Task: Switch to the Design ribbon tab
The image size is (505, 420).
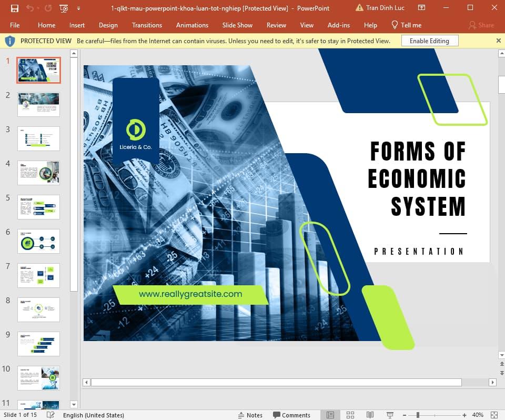Action: [x=108, y=25]
